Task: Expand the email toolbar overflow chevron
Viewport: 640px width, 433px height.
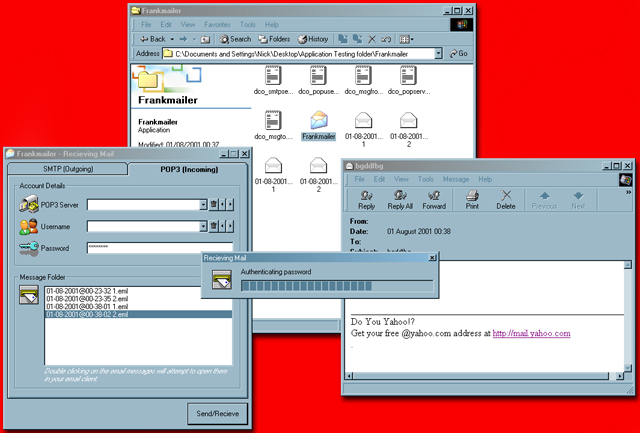Action: [x=628, y=193]
